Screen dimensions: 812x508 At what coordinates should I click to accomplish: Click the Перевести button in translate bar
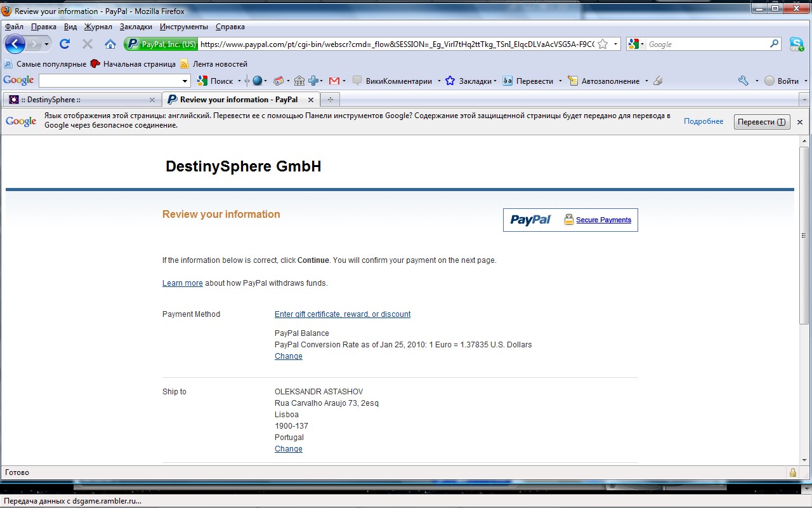(761, 122)
